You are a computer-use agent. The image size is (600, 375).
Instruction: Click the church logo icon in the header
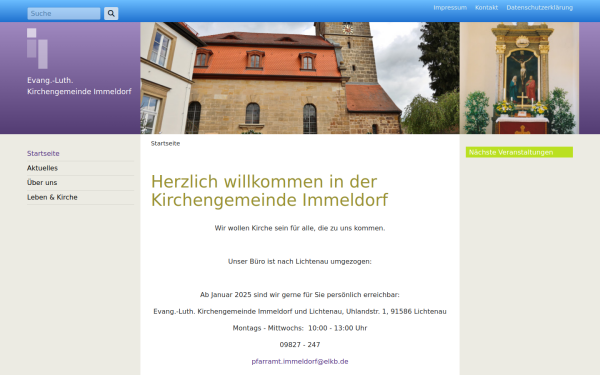[38, 48]
